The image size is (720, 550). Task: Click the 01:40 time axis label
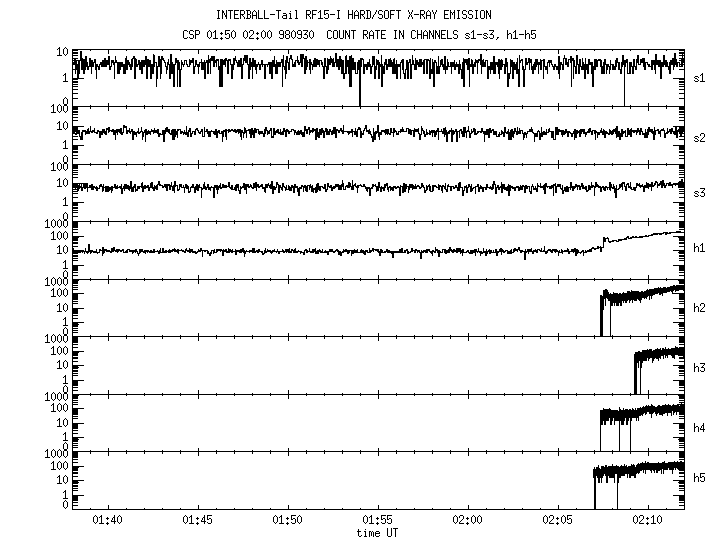107,519
